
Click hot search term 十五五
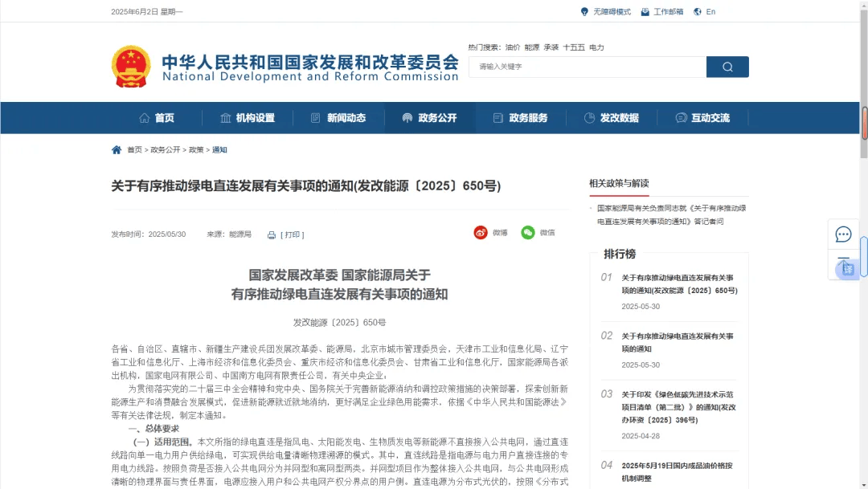pos(574,47)
